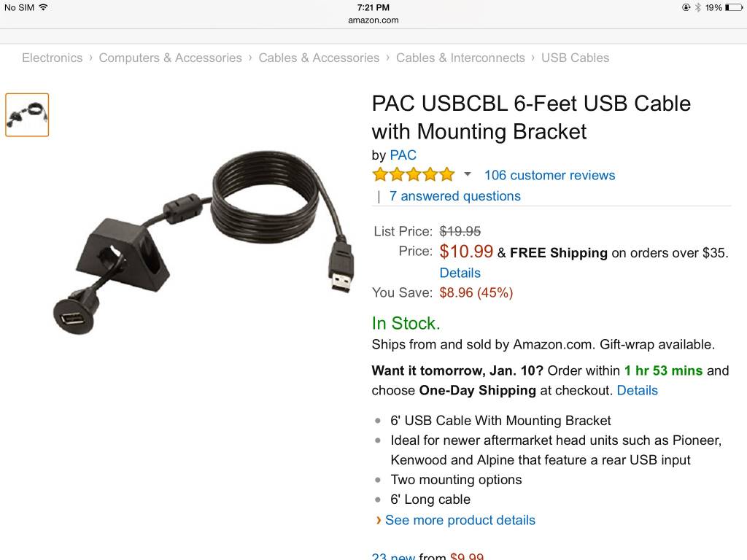
Task: Tap the amazon.com address bar
Action: pyautogui.click(x=373, y=20)
